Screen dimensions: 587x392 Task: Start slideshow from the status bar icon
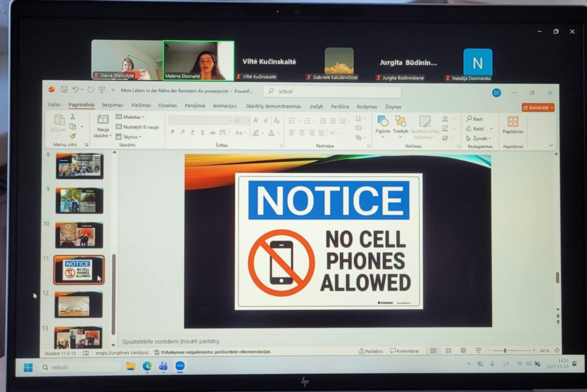(x=478, y=351)
